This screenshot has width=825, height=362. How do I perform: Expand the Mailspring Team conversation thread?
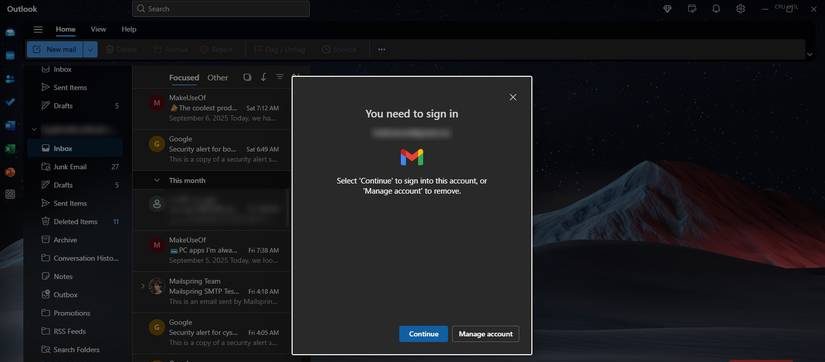(x=142, y=286)
